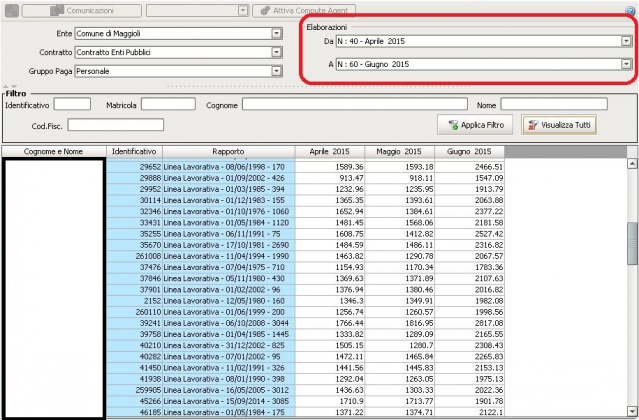This screenshot has height=420, width=639.
Task: Click Maggio value 1280.7
Action: (399, 345)
